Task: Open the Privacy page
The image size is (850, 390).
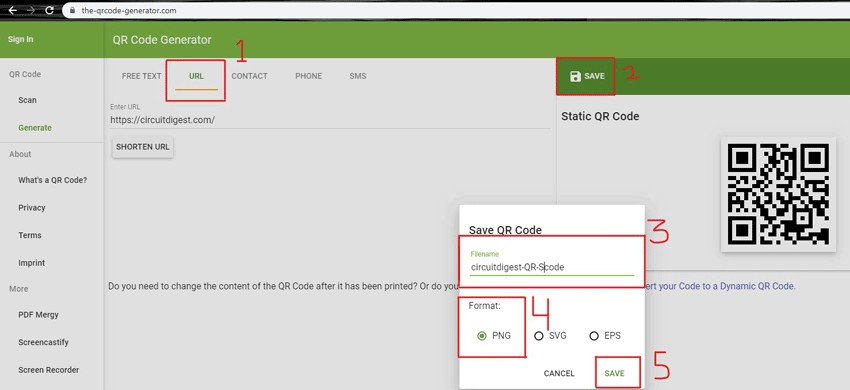Action: (32, 208)
